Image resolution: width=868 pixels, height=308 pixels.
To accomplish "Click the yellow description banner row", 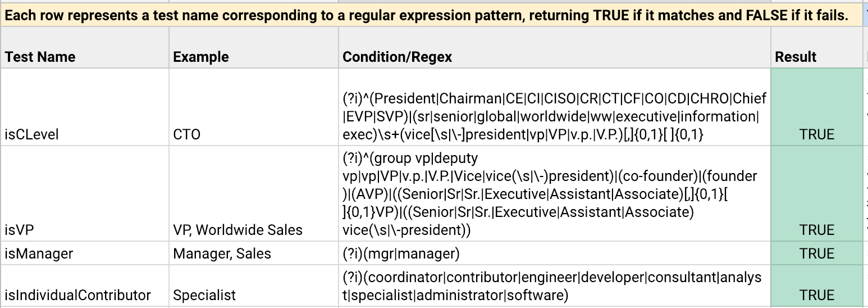I will pyautogui.click(x=427, y=15).
